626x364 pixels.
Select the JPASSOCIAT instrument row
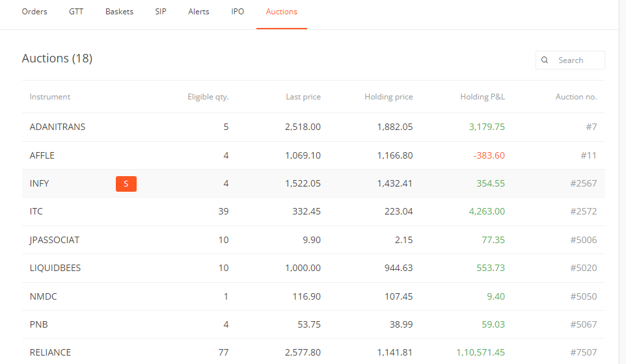click(314, 240)
